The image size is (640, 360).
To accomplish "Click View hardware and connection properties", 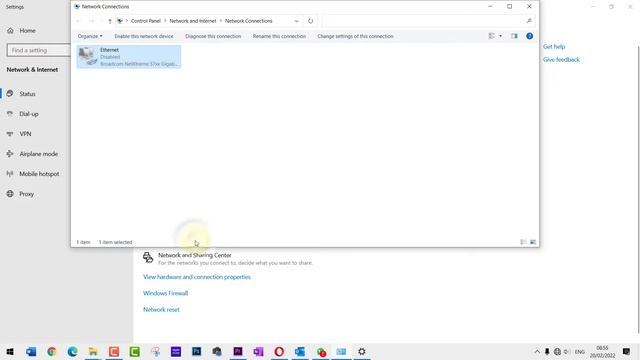I will click(x=197, y=277).
